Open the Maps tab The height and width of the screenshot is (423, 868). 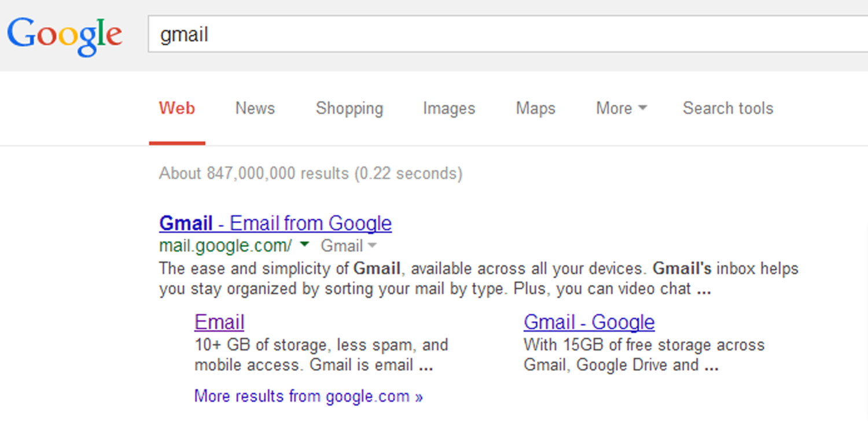click(x=535, y=109)
